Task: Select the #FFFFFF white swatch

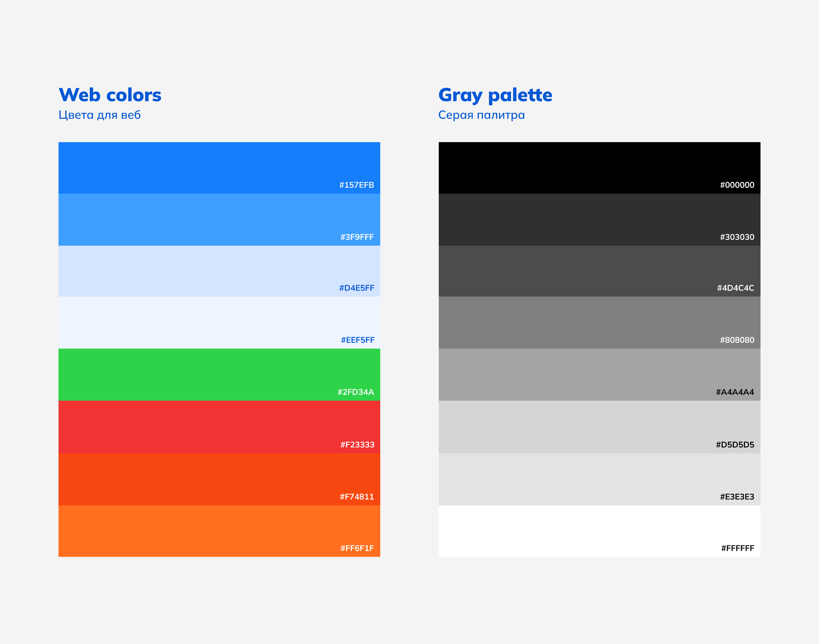Action: (x=599, y=531)
